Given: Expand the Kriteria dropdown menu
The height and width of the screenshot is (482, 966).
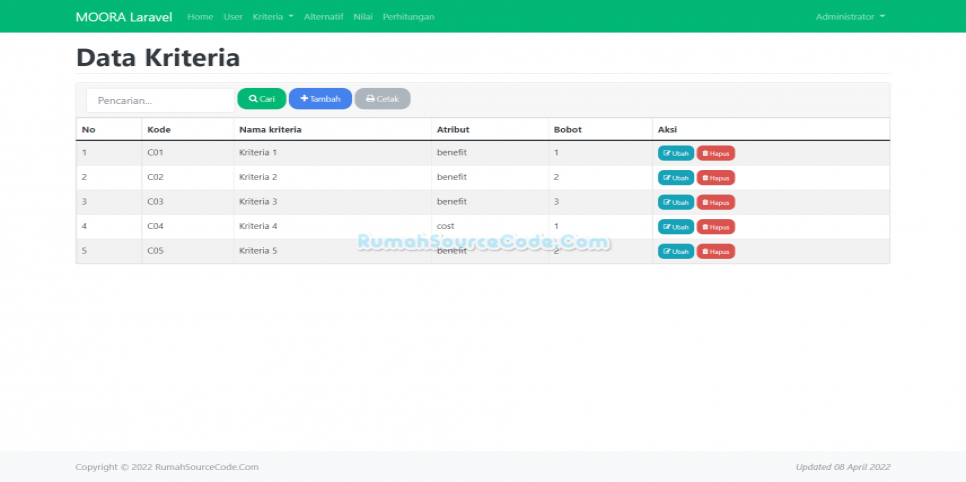Looking at the screenshot, I should 273,17.
